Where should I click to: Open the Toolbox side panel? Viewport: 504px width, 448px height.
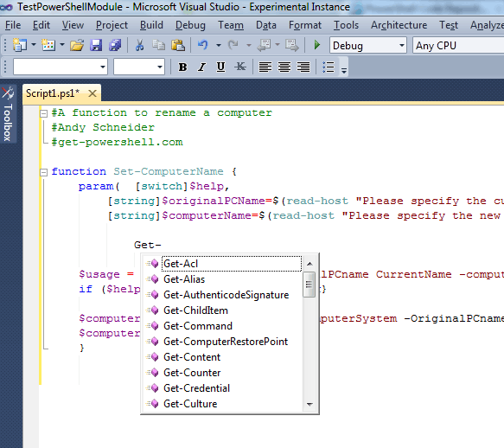pos(8,114)
